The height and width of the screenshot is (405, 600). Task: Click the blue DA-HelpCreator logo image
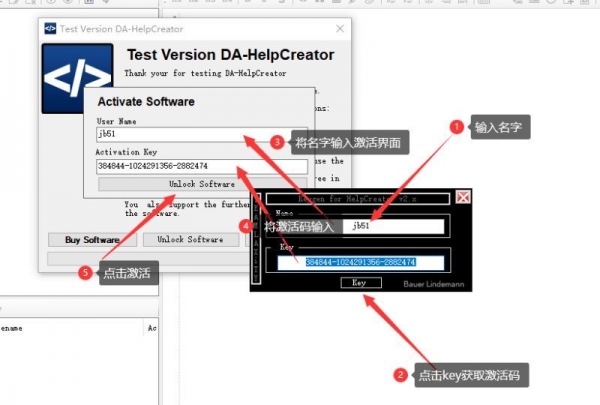[77, 78]
